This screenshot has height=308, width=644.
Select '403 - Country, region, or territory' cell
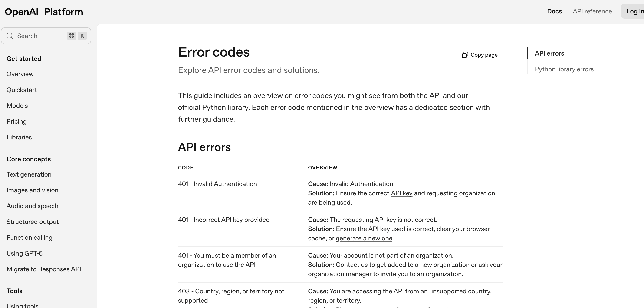pos(231,296)
